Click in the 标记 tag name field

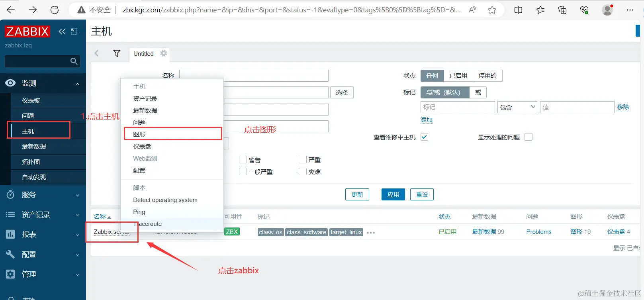458,107
